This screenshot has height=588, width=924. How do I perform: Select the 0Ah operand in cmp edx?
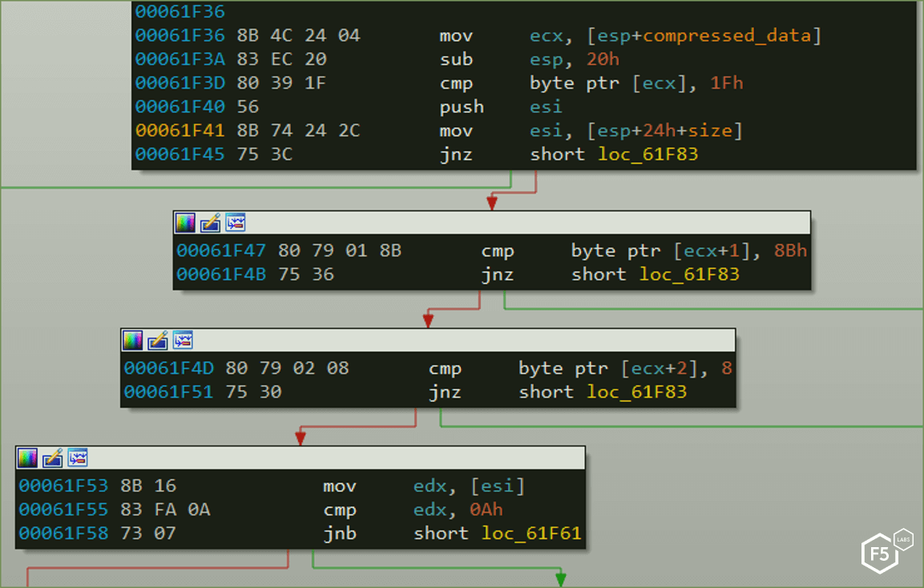(x=487, y=509)
